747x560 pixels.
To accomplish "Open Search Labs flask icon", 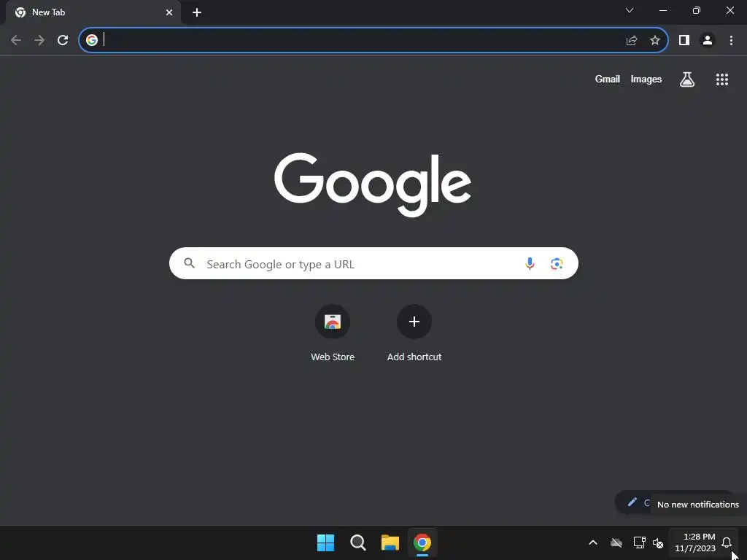I will [687, 79].
